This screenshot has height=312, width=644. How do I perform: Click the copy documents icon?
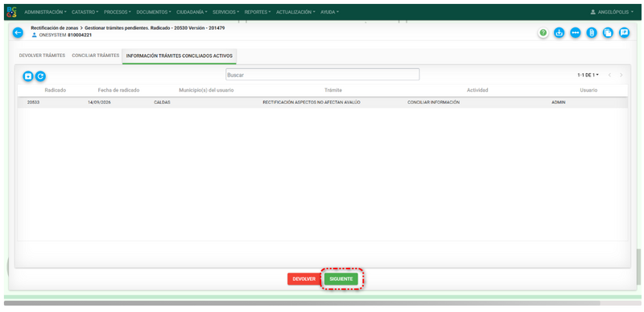(x=608, y=33)
